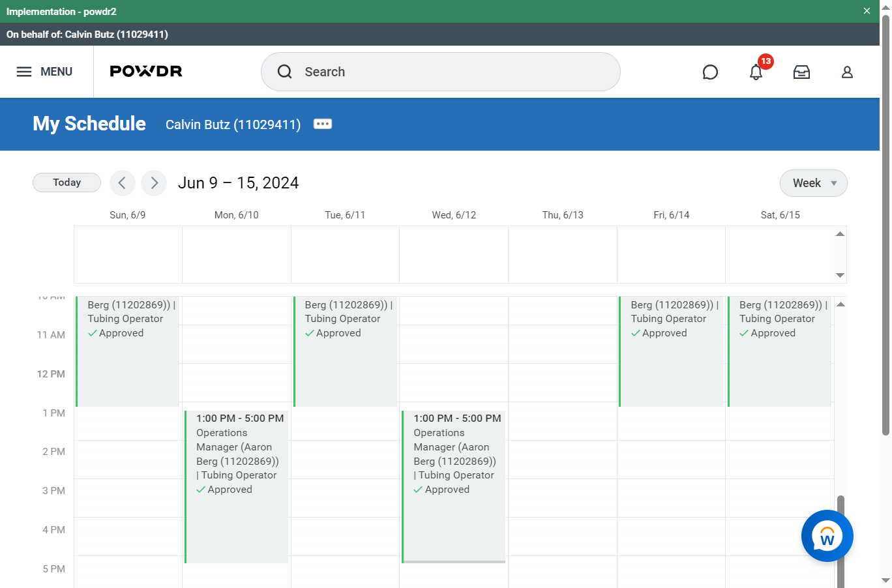
Task: Open Wednesday 1:00 PM - 5:00 PM shift
Action: [454, 486]
